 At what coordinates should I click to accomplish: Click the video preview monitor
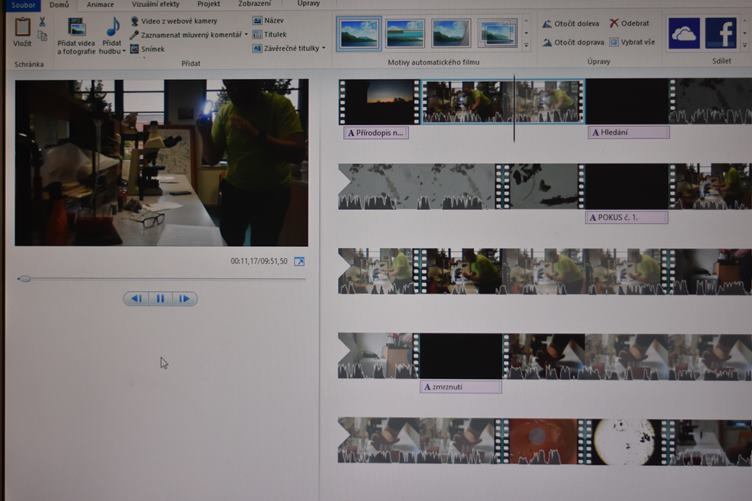pyautogui.click(x=161, y=163)
